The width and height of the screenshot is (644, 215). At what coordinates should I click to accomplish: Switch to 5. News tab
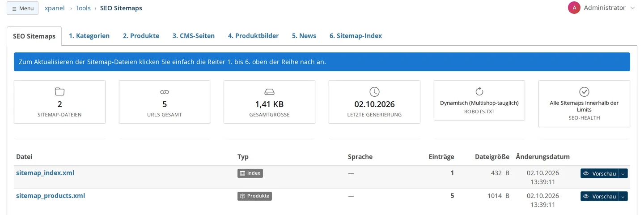(x=304, y=36)
